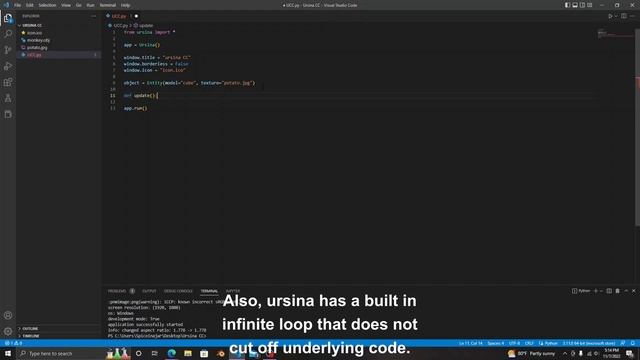640x360 pixels.
Task: Open the Source Control view
Action: 8,50
